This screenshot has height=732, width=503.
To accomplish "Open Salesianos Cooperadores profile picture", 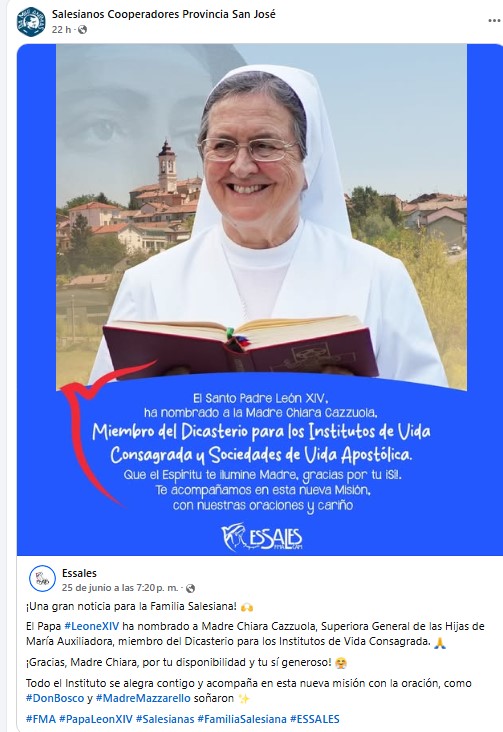I will click(x=31, y=22).
